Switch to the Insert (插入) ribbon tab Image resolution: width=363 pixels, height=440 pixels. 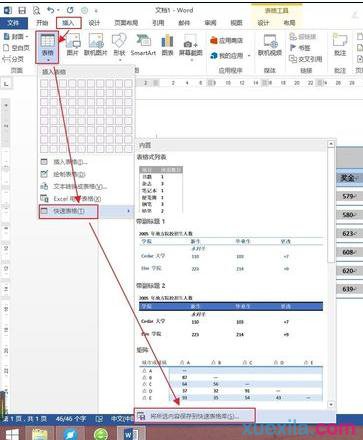[68, 23]
